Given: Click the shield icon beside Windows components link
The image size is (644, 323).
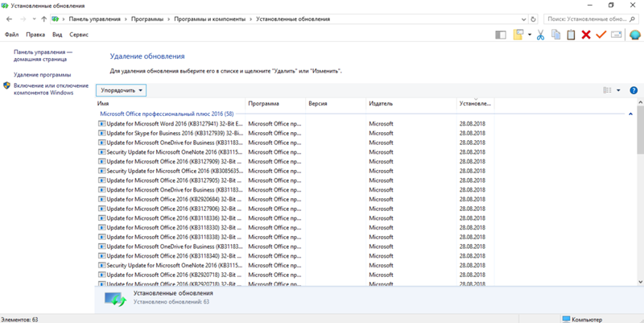Looking at the screenshot, I should click(x=6, y=85).
